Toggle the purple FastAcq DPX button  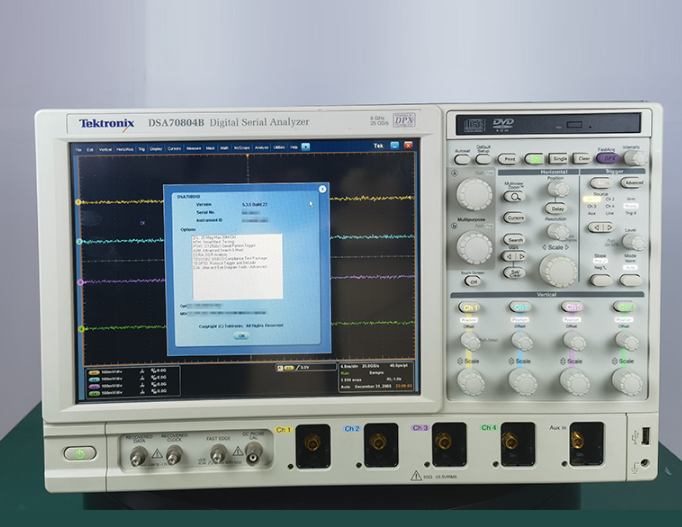(x=608, y=158)
